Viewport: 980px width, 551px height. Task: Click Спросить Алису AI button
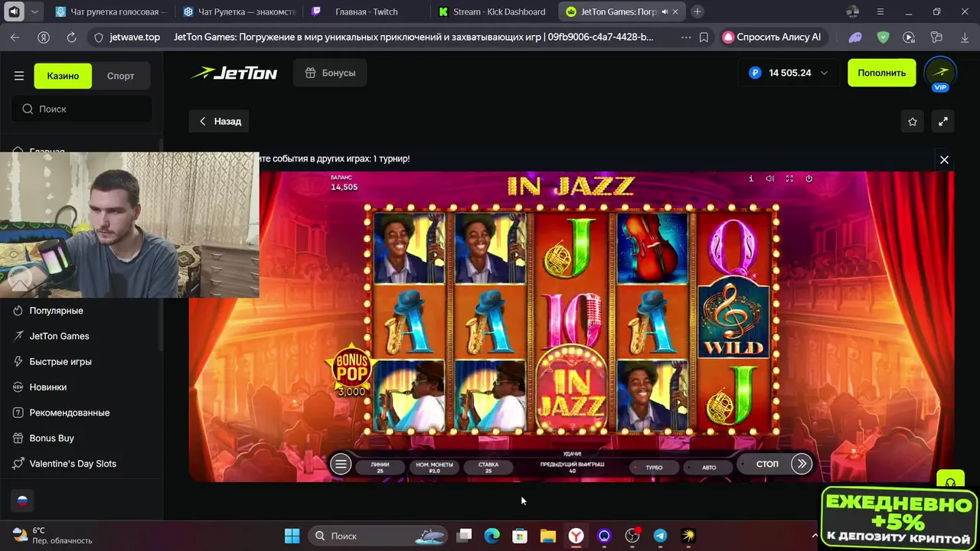coord(773,37)
